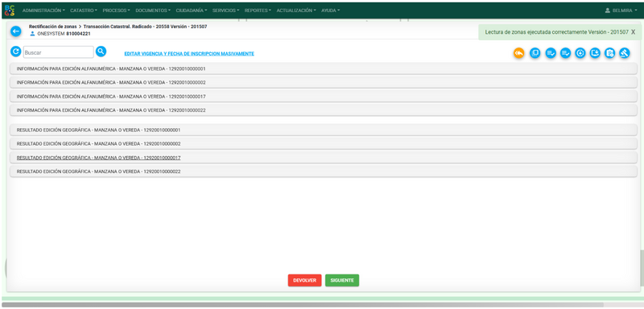Open the BELMIRA user account dropdown
This screenshot has width=644, height=309.
point(621,10)
